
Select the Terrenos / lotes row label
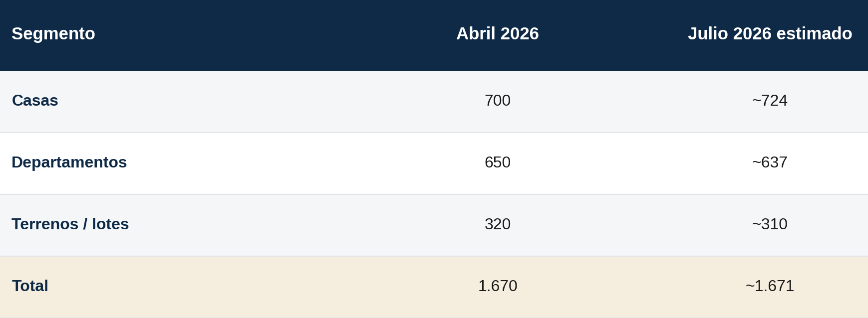(70, 224)
